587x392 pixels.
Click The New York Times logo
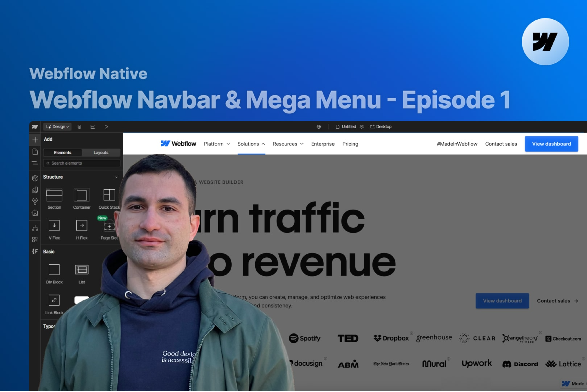click(x=391, y=364)
